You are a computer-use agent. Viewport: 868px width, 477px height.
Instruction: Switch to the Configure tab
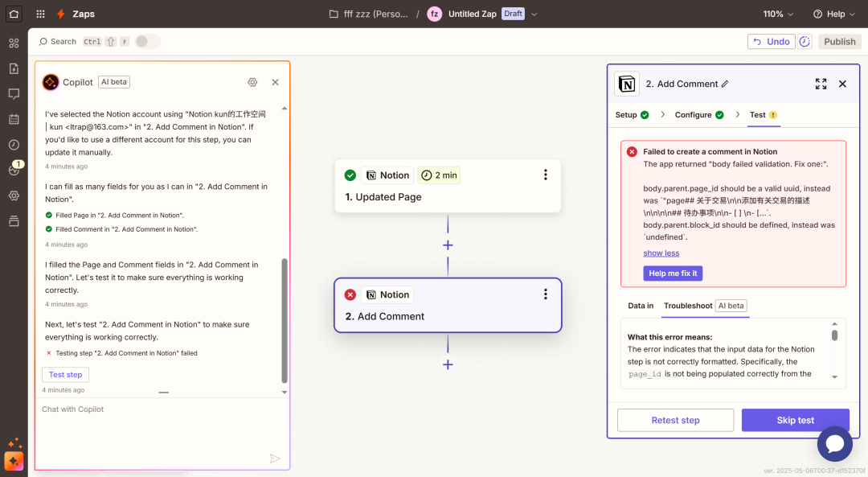(699, 115)
